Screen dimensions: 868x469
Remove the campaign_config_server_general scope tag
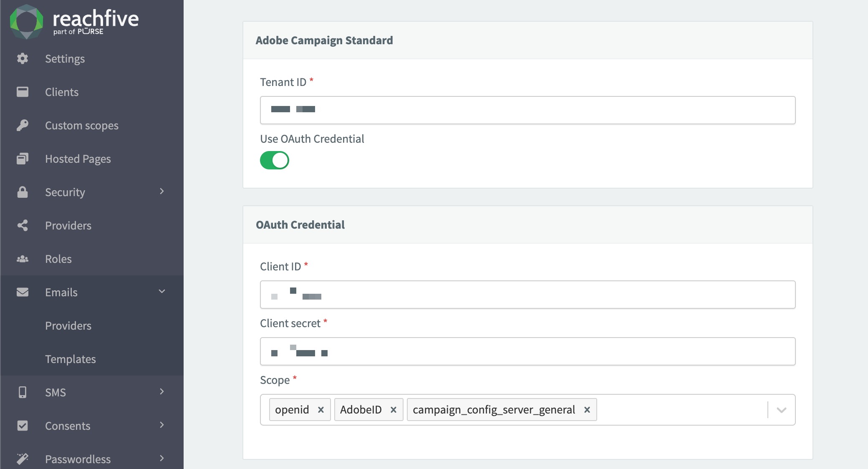[x=587, y=410]
